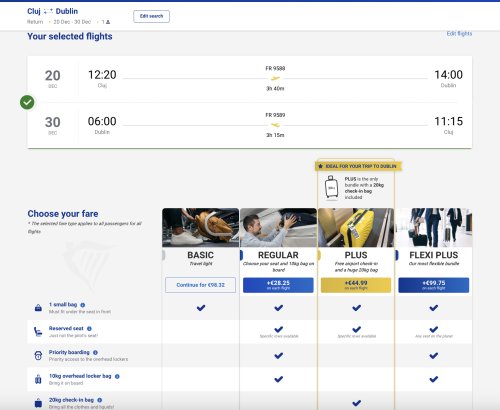Screen dimensions: 500x410
Task: Click the Regular fare image thumbnail
Action: tap(278, 228)
